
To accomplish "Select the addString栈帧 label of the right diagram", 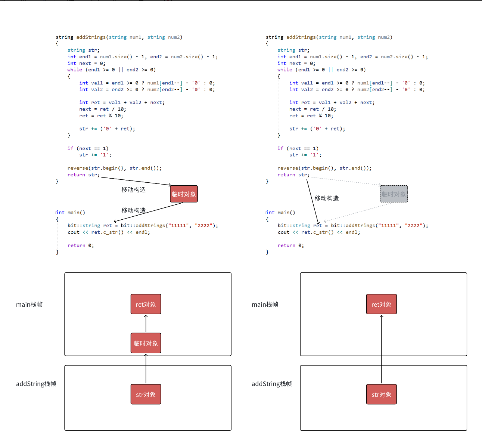I will tap(272, 384).
